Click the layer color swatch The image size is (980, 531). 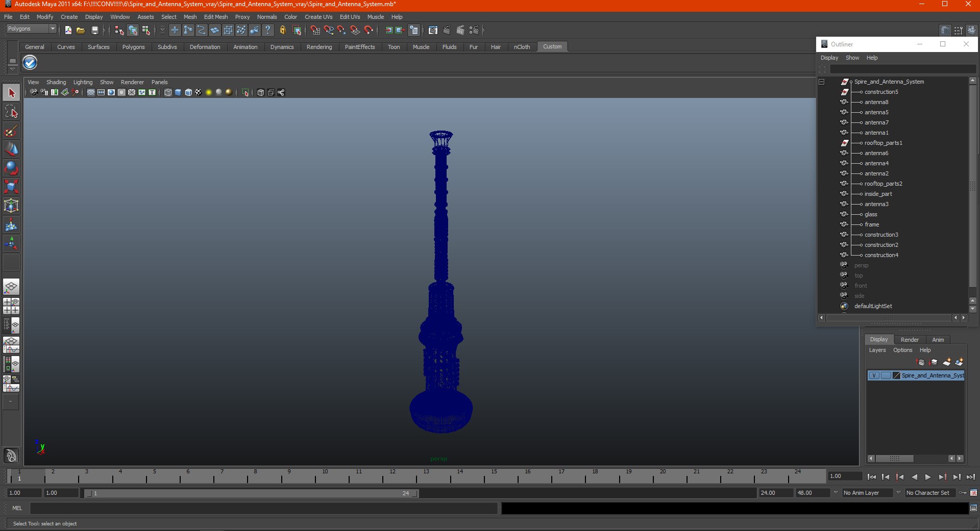coord(896,375)
